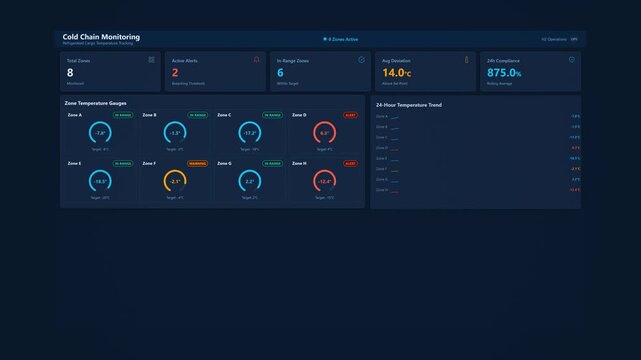Click Zone D's red ALERT badge
The height and width of the screenshot is (360, 641).
click(350, 115)
